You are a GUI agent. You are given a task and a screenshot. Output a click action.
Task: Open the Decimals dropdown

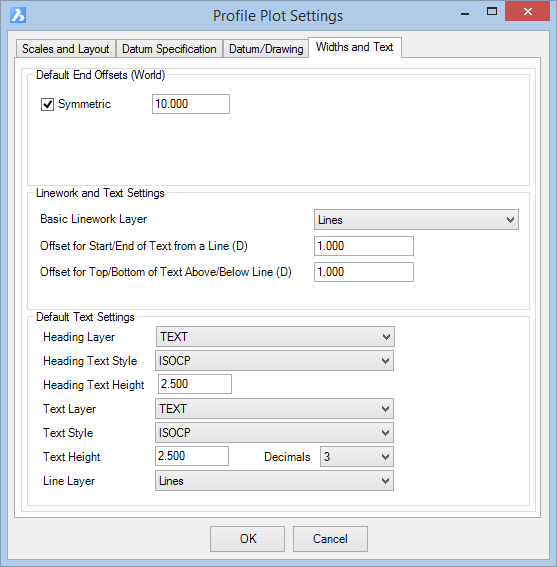tap(357, 457)
